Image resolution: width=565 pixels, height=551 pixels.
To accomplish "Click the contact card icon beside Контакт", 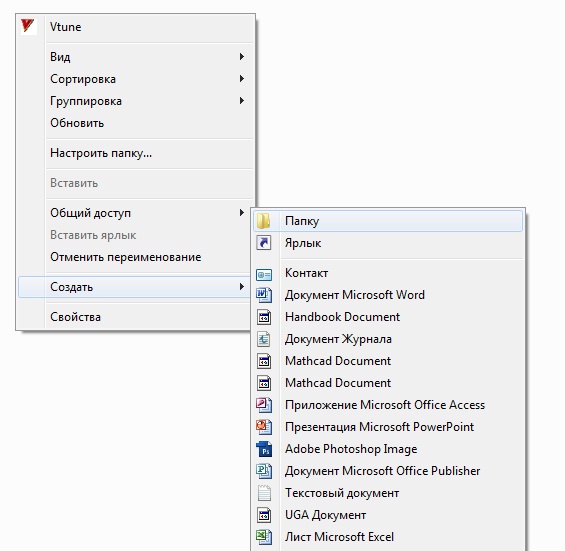I will click(264, 275).
